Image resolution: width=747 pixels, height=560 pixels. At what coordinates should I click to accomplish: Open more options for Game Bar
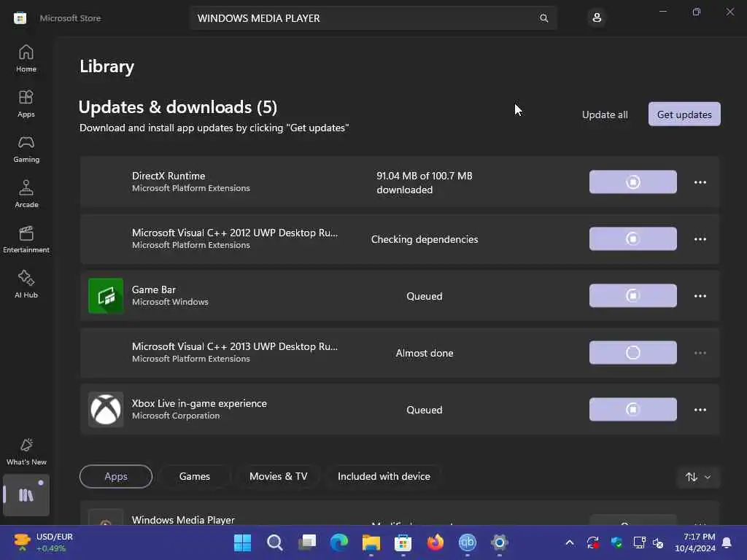pyautogui.click(x=700, y=296)
